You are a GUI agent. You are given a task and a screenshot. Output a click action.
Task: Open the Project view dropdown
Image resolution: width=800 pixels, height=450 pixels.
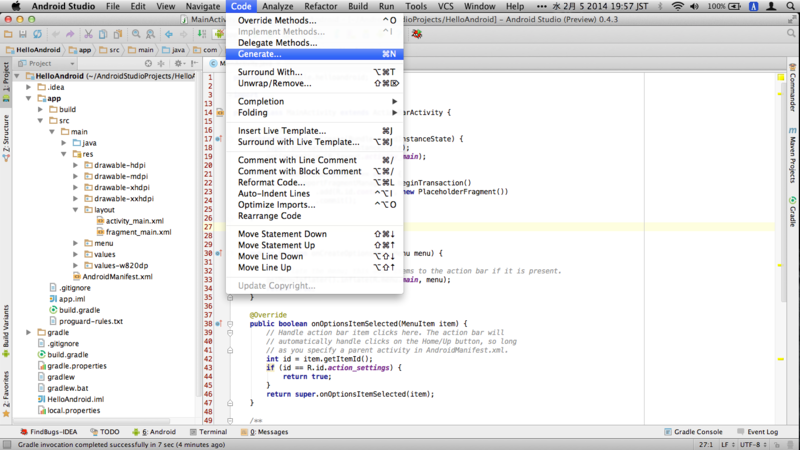pyautogui.click(x=46, y=63)
